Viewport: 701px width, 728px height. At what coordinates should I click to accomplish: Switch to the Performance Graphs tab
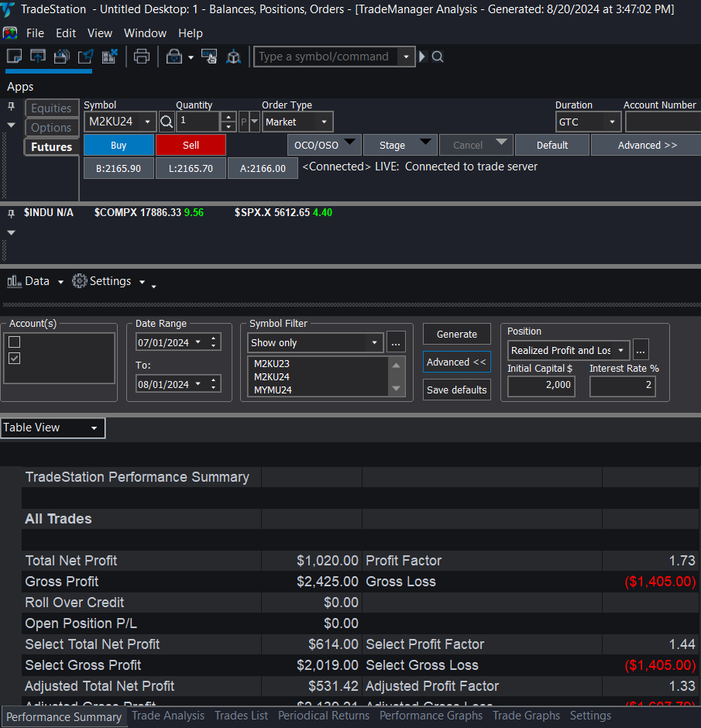tap(431, 716)
